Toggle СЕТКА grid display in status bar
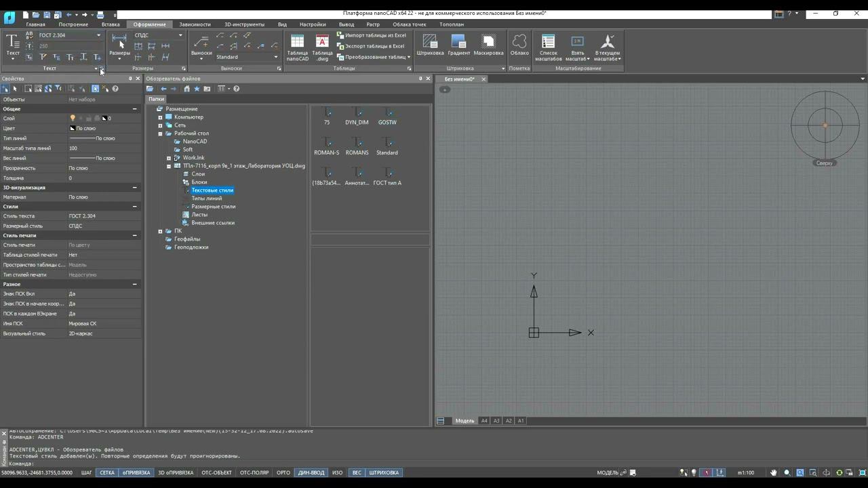 click(107, 472)
